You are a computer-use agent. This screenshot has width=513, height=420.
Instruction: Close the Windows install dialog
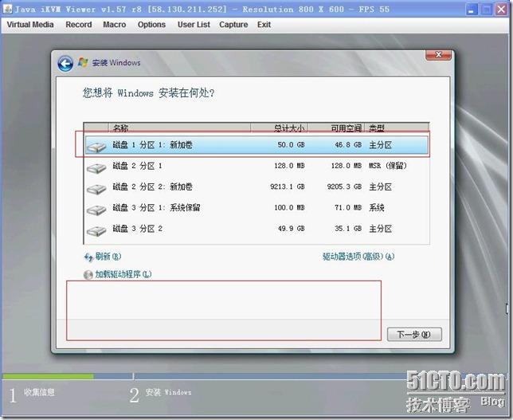[438, 55]
